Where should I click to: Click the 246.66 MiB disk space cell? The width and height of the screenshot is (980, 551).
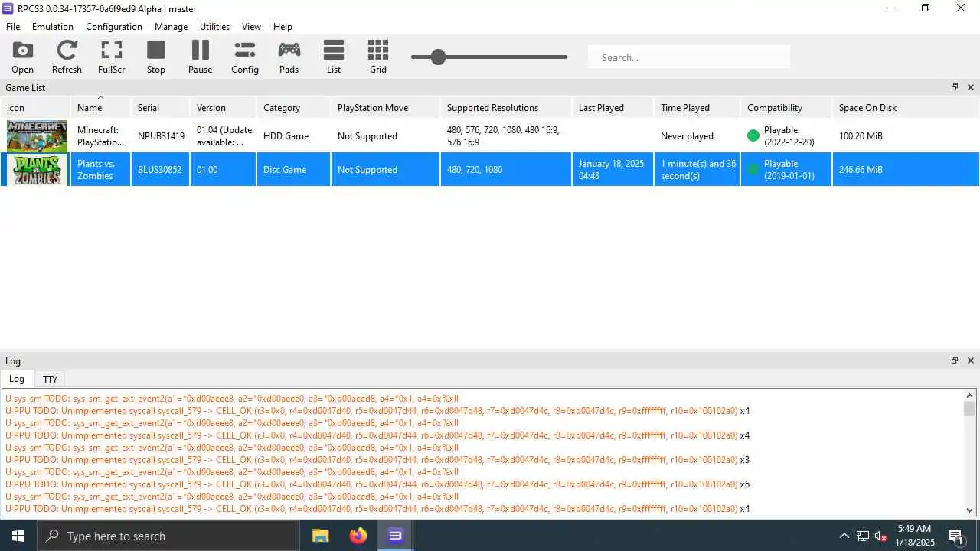click(x=906, y=170)
